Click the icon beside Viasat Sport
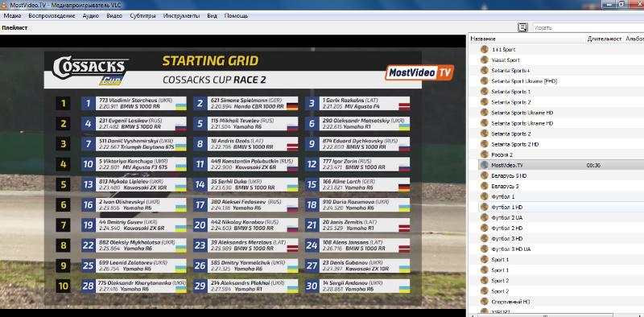The height and width of the screenshot is (317, 644). (485, 60)
